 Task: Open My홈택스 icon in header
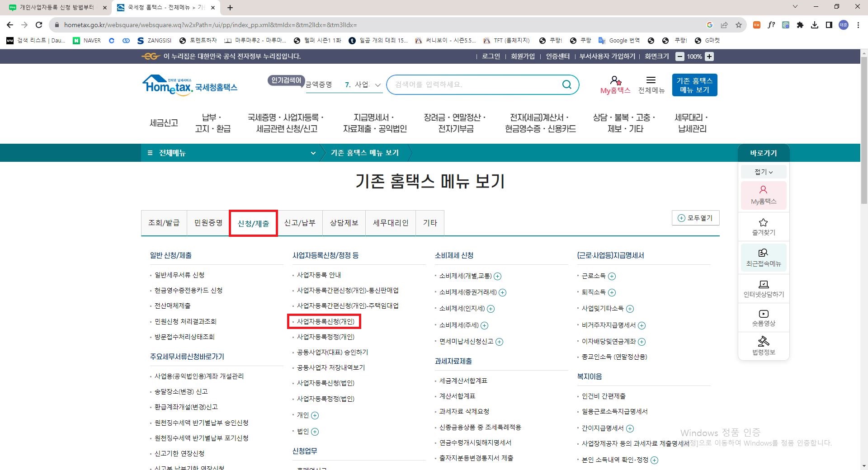pos(615,85)
